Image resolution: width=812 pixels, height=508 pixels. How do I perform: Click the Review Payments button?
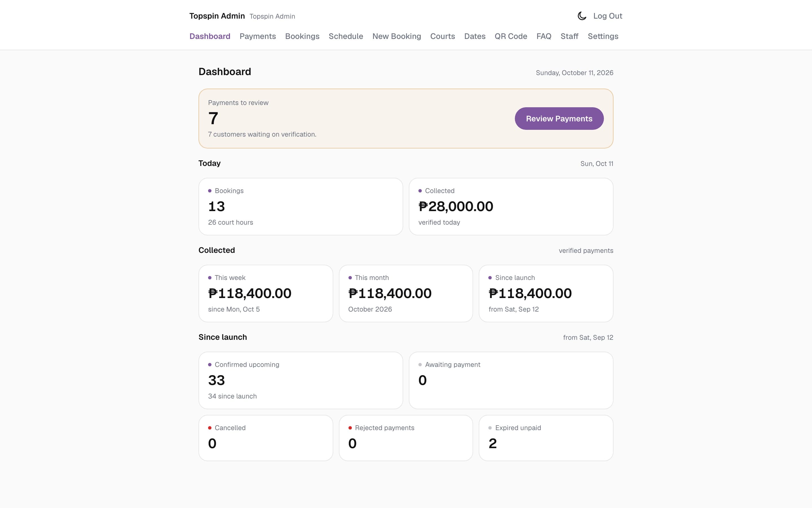(559, 119)
